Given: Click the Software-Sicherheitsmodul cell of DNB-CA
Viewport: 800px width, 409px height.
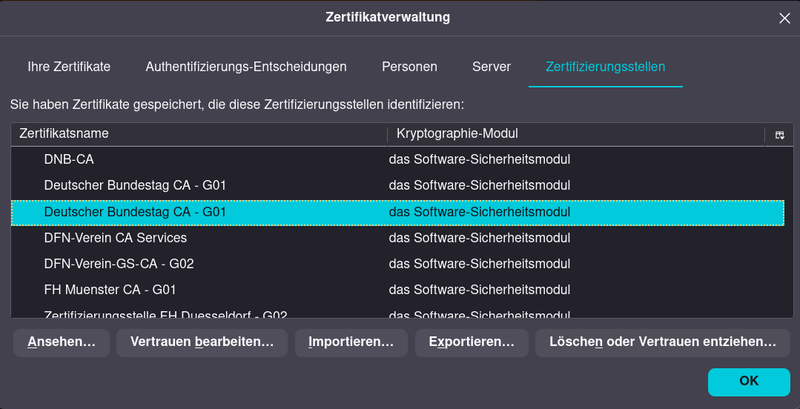Looking at the screenshot, I should (x=479, y=160).
